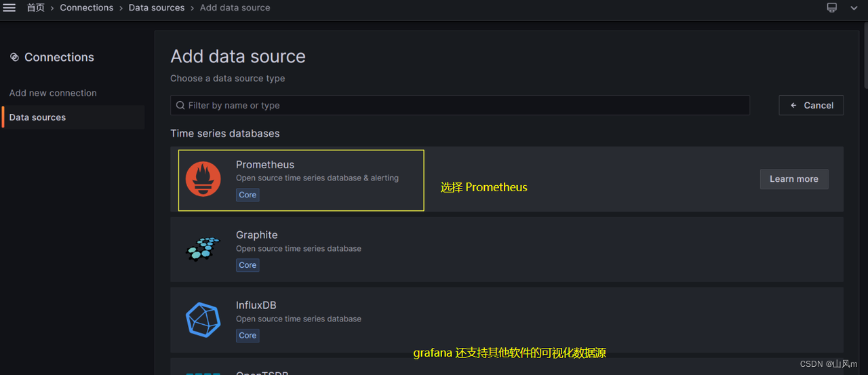
Task: Open Data sources breadcrumb link
Action: tap(157, 7)
